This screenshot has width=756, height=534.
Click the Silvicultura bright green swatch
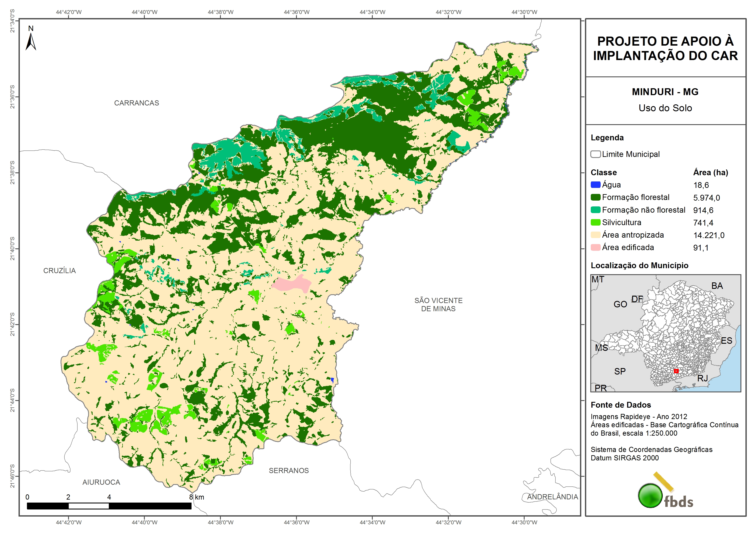pyautogui.click(x=595, y=222)
